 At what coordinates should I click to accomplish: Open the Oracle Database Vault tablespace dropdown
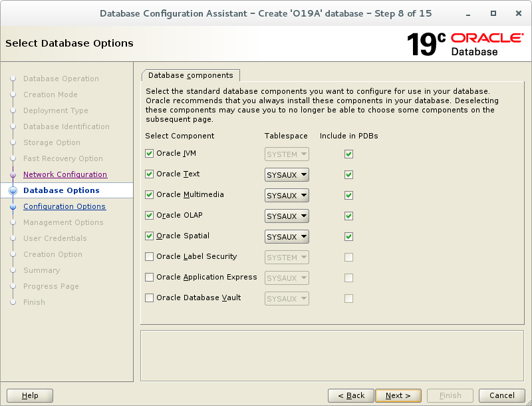287,299
